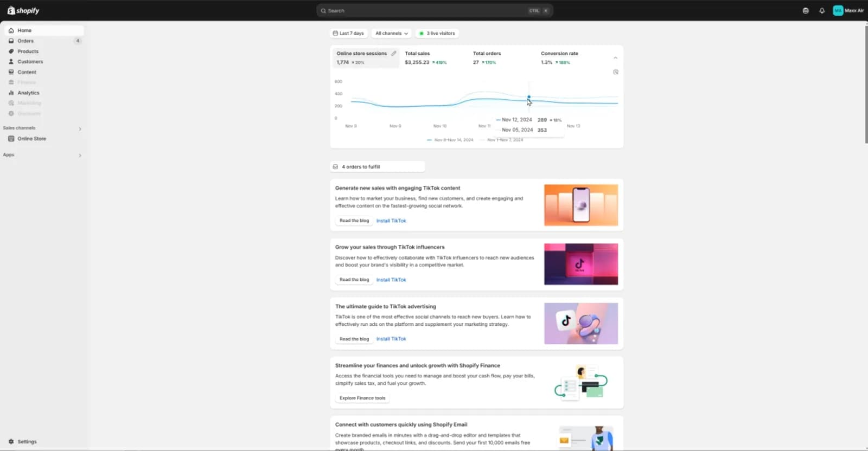Click the Home icon in the sidebar
Viewport: 868px width, 451px height.
(x=11, y=30)
